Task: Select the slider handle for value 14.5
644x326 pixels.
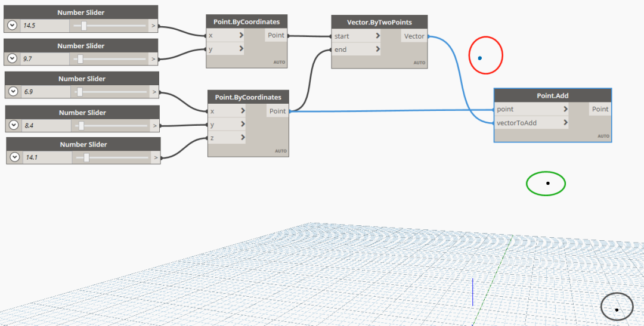Action: coord(84,26)
